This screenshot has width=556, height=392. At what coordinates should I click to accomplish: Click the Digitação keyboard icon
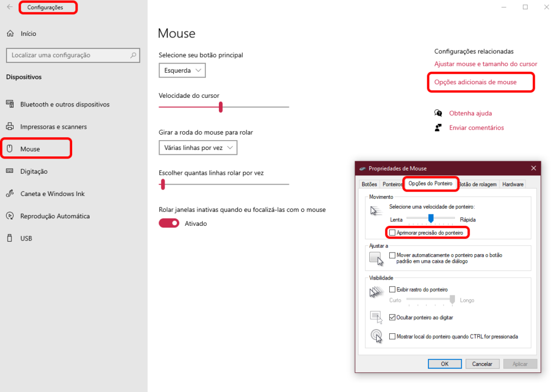pos(10,171)
